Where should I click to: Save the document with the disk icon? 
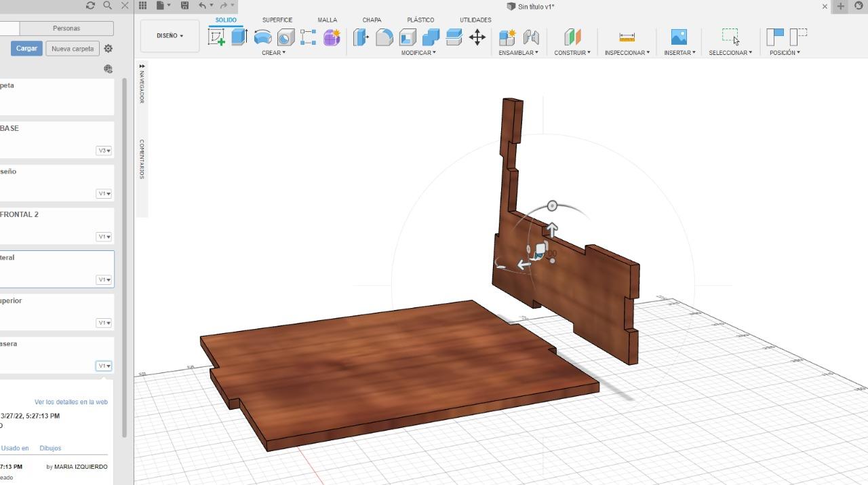184,5
